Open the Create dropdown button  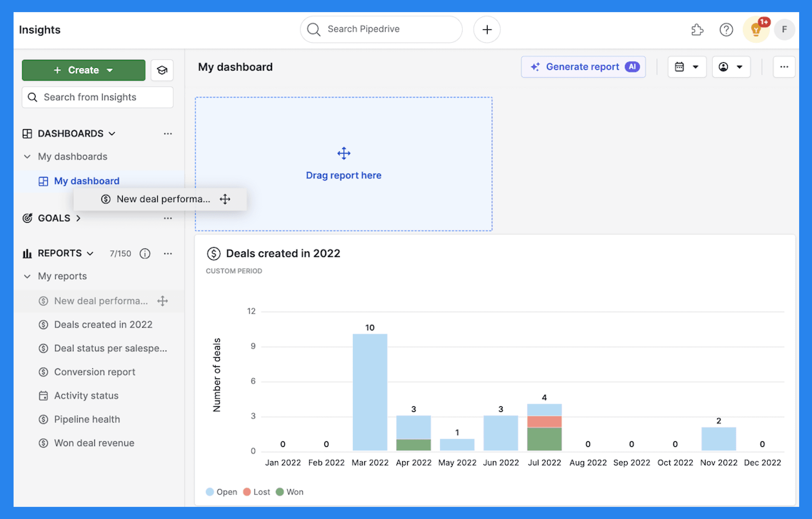point(84,70)
